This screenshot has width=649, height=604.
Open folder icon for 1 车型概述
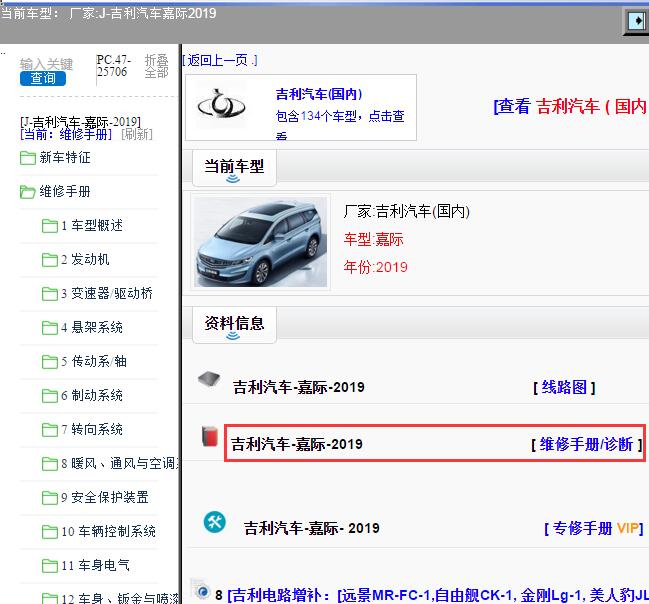click(x=50, y=226)
